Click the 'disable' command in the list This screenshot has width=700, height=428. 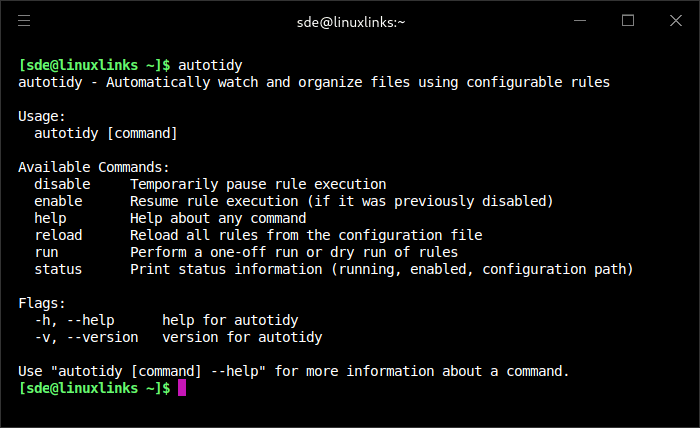click(62, 184)
